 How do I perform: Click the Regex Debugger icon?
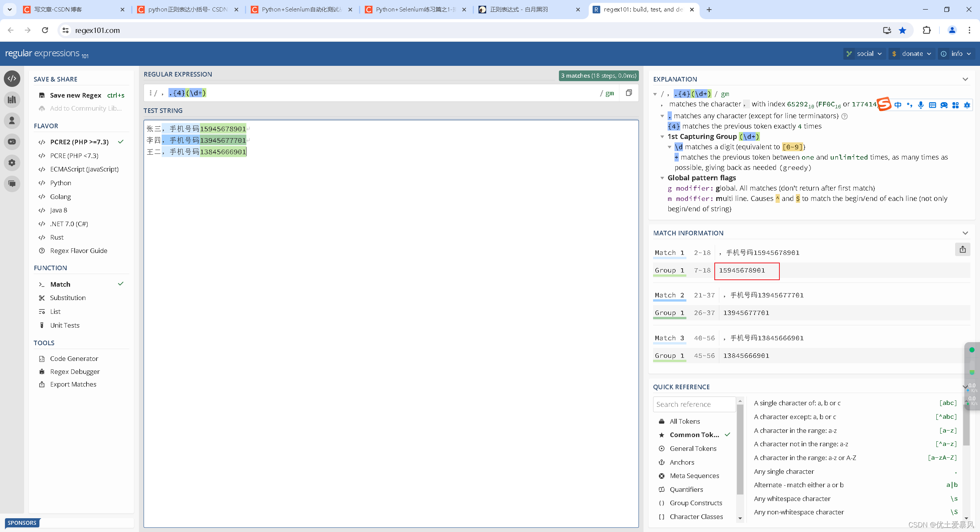pos(42,372)
